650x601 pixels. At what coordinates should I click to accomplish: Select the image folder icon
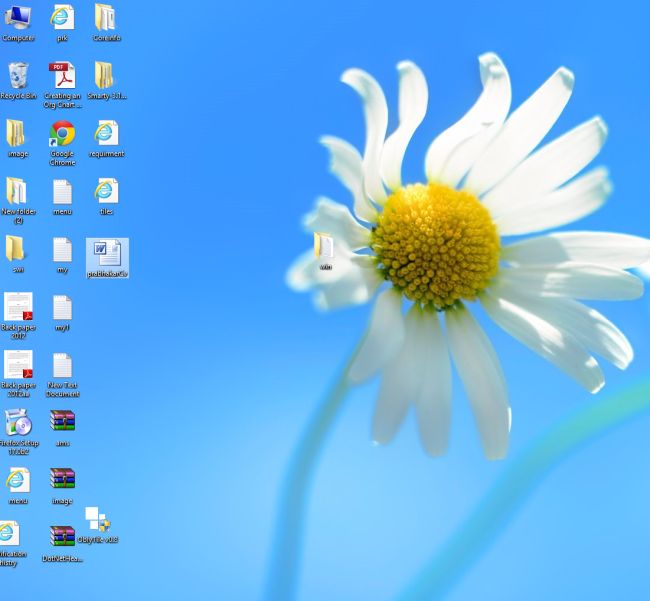click(x=17, y=139)
